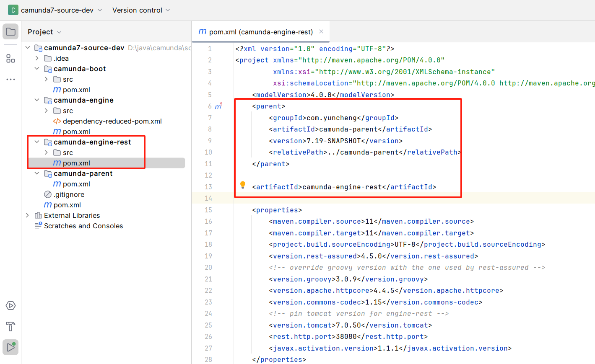Click the version.apache.httpcore 4.4.5 line

click(x=386, y=290)
